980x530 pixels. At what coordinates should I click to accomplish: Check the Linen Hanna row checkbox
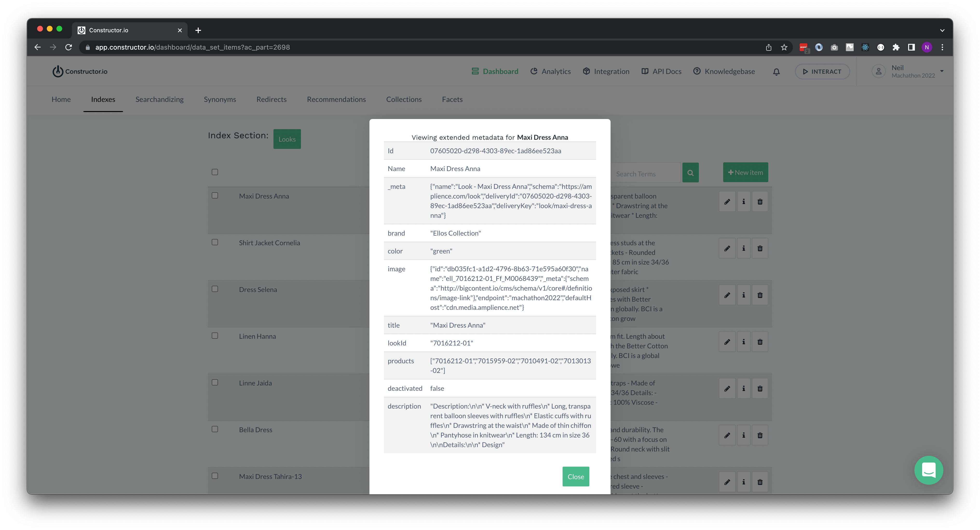pyautogui.click(x=215, y=335)
